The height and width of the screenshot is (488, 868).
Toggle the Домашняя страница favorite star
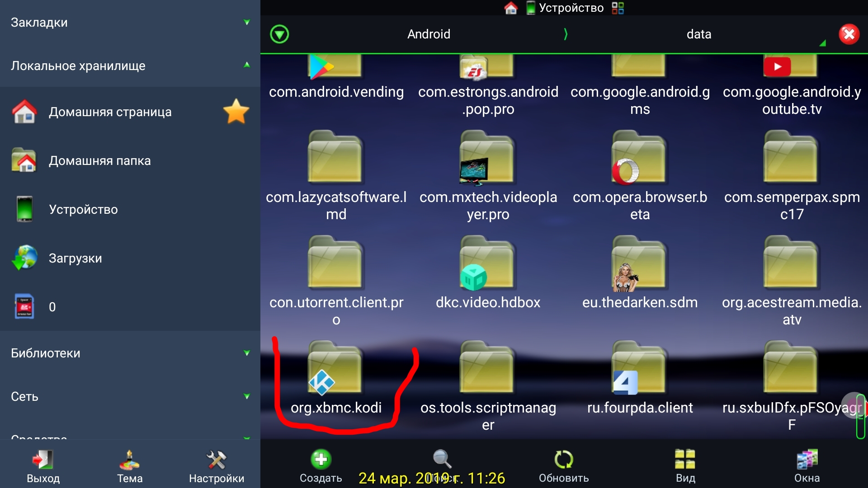(x=236, y=112)
